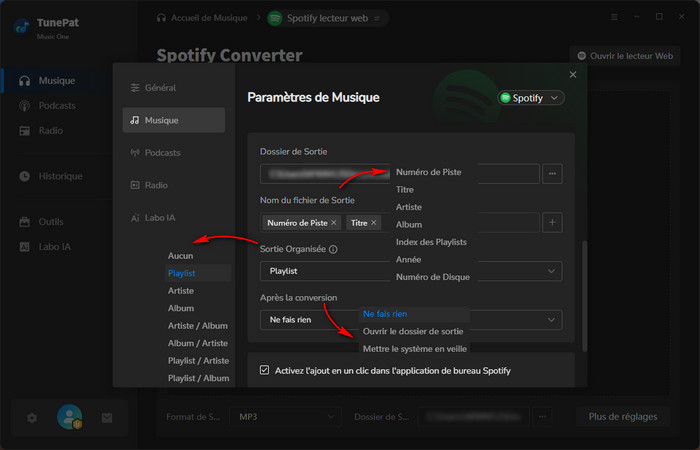Choose Titre from the tag list
Viewport: 700px width, 450px height.
(404, 189)
